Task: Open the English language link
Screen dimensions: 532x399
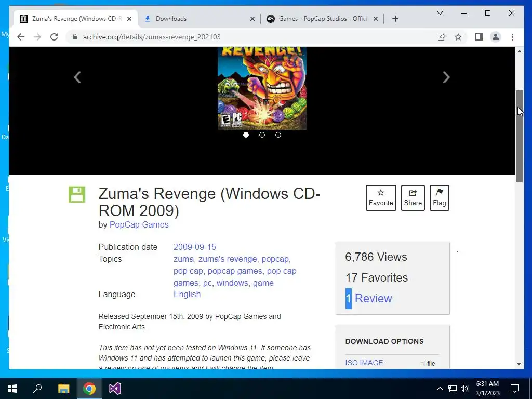Action: 187,295
